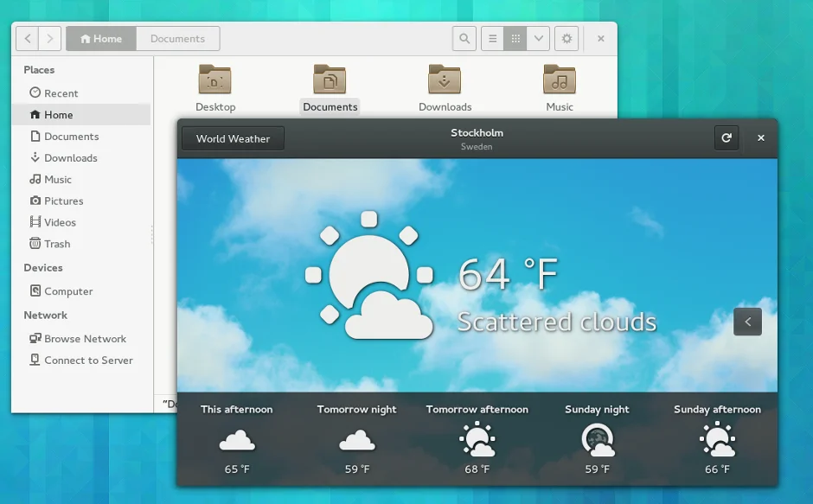Open Trash from the sidebar
This screenshot has width=813, height=504.
[57, 244]
